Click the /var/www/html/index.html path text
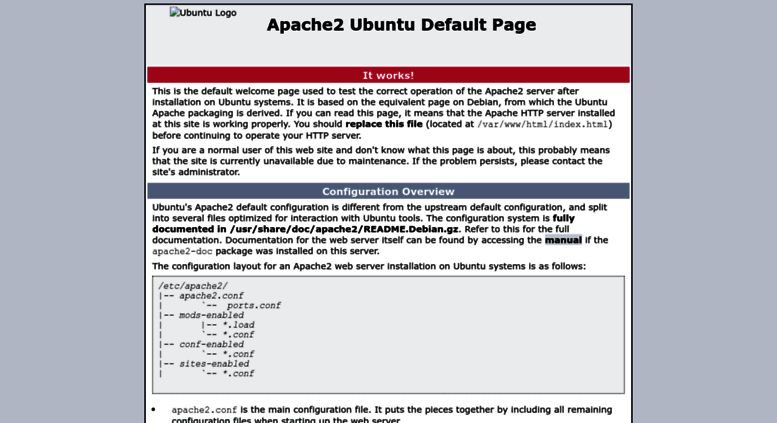This screenshot has width=777, height=423. click(543, 124)
